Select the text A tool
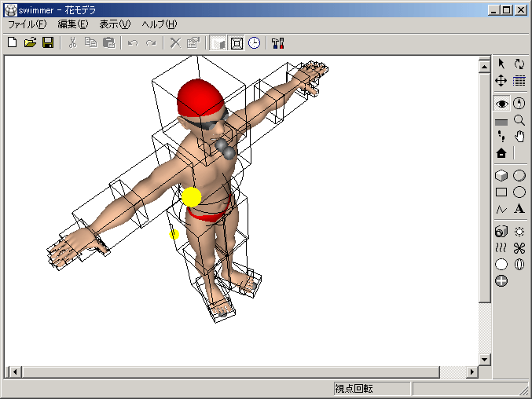Screen dimensions: 532x399 519,208
